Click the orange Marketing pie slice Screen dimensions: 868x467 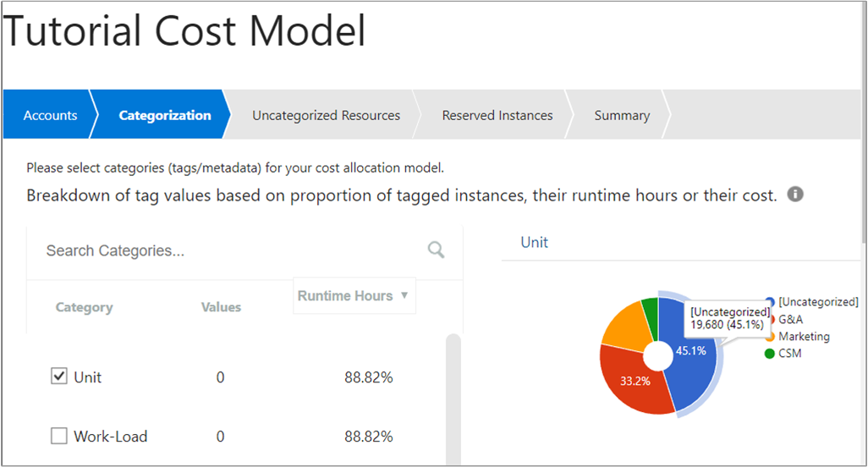tap(627, 327)
